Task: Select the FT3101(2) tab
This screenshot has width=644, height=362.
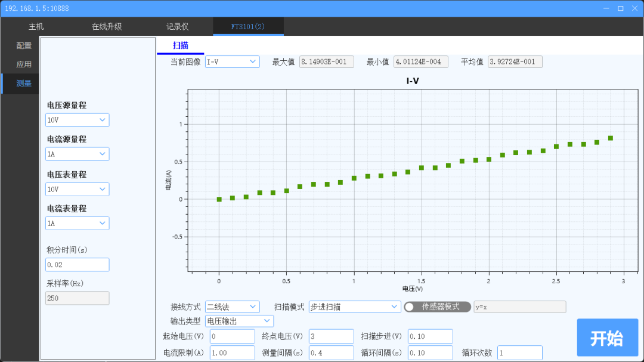Action: point(248,27)
